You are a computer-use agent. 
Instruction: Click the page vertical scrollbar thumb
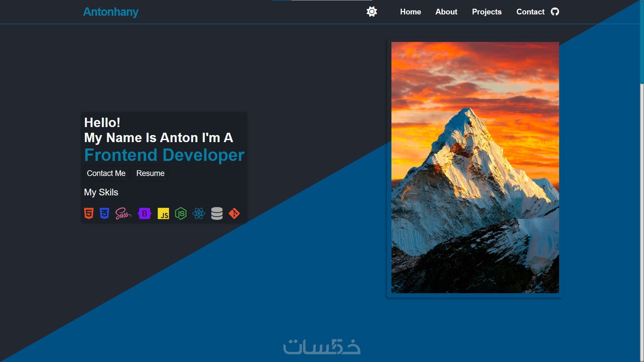pos(642,42)
